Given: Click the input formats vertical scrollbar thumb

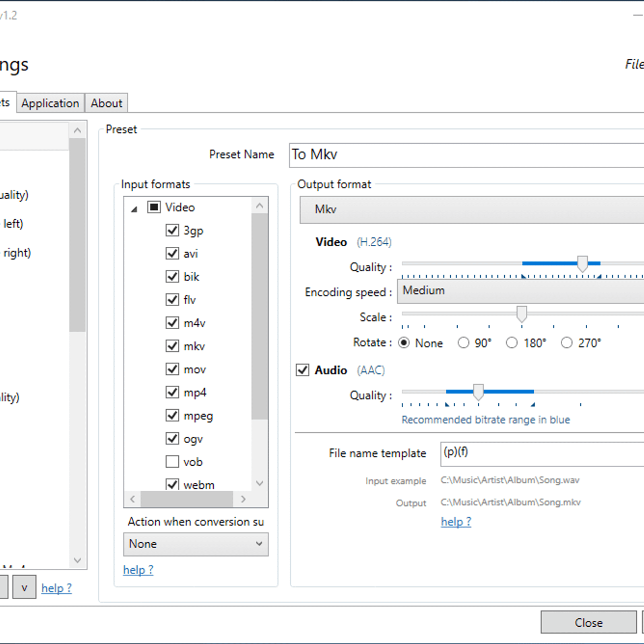Looking at the screenshot, I should 260,316.
